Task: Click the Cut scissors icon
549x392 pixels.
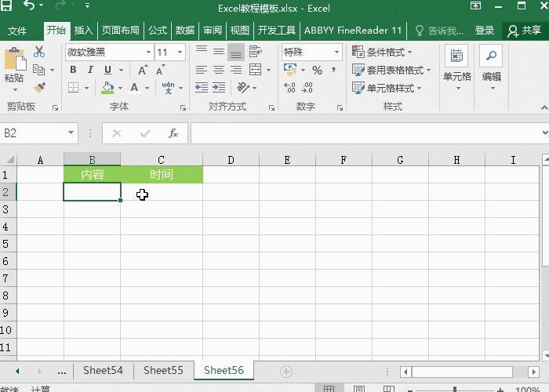Action: tap(39, 52)
